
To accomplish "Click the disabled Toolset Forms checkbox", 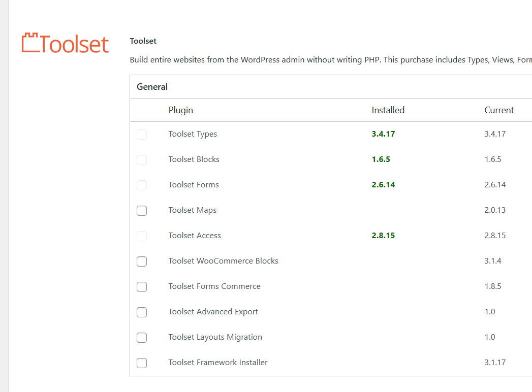I will point(142,185).
